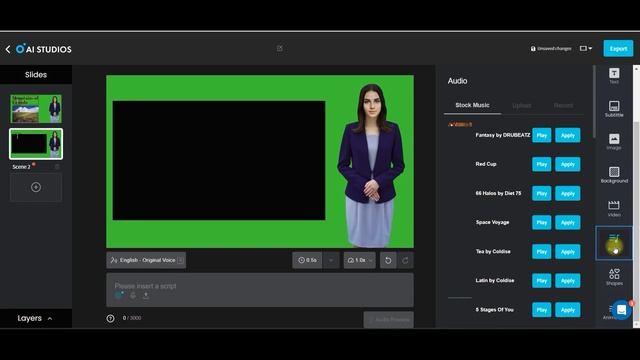Play Latin by Coldise
This screenshot has height=360, width=640.
(x=542, y=280)
